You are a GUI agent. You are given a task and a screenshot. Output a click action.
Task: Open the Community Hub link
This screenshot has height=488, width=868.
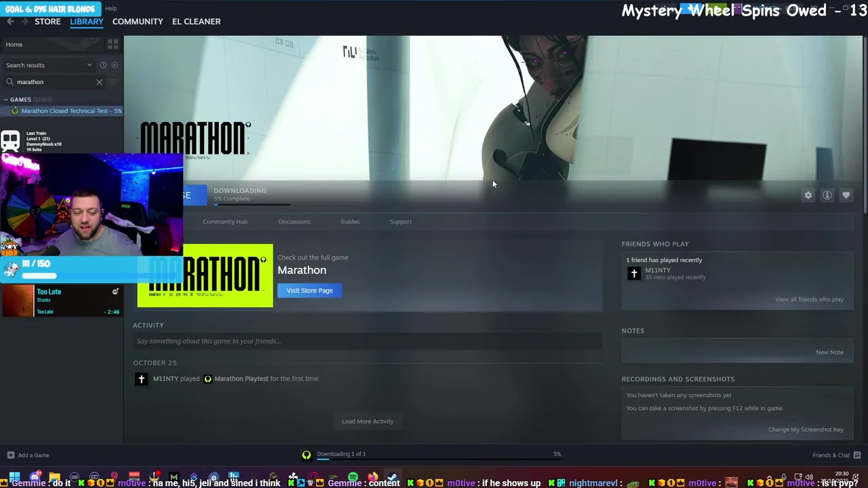[225, 222]
